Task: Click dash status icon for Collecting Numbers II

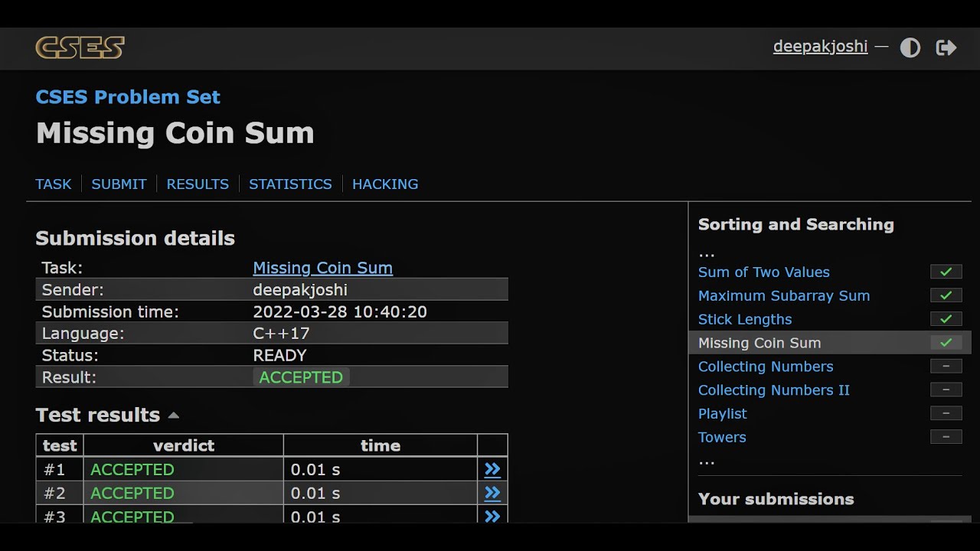Action: click(946, 390)
